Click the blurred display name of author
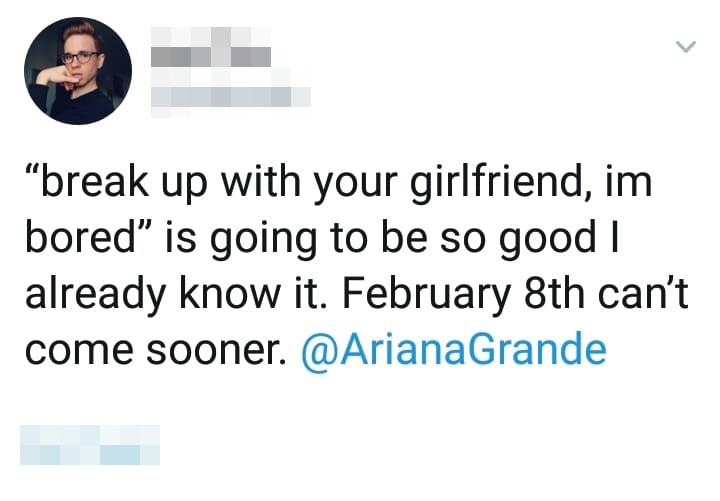 pos(210,51)
